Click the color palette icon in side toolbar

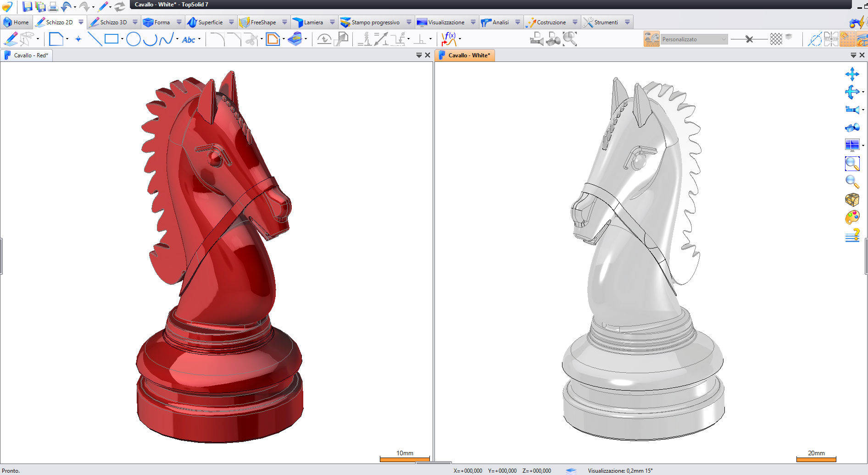click(x=852, y=217)
